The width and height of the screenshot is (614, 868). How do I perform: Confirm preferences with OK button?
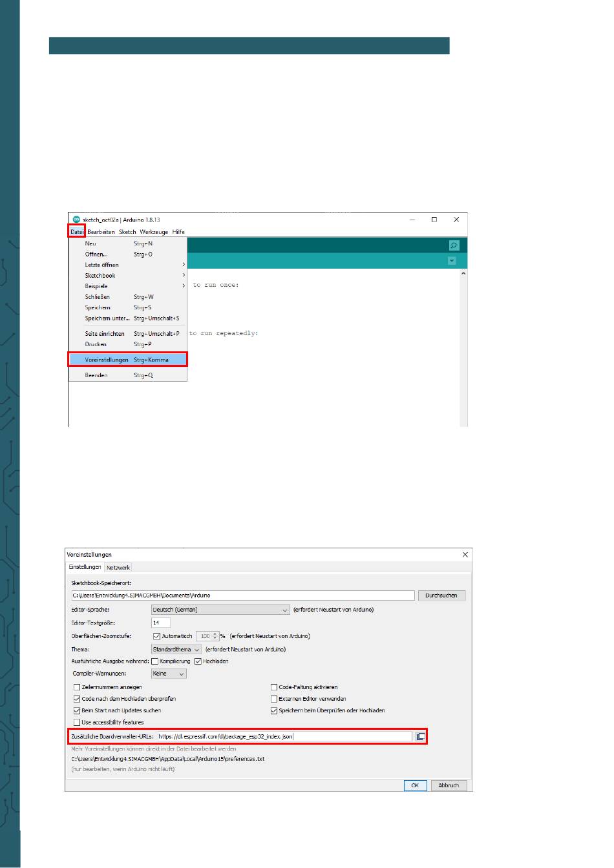click(x=415, y=785)
